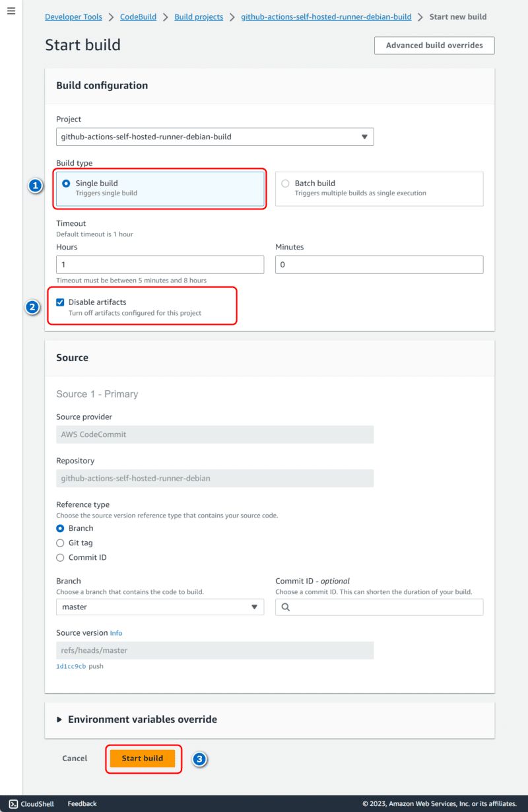This screenshot has height=812, width=528.
Task: Open the hamburger navigation menu
Action: [x=11, y=11]
